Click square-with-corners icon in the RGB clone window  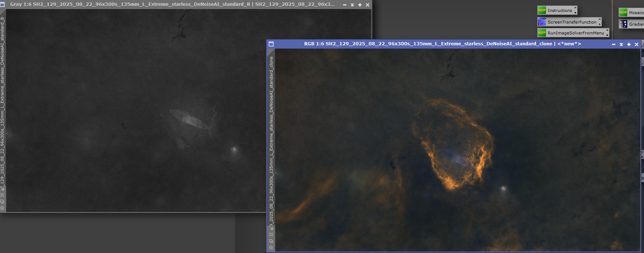click(271, 235)
